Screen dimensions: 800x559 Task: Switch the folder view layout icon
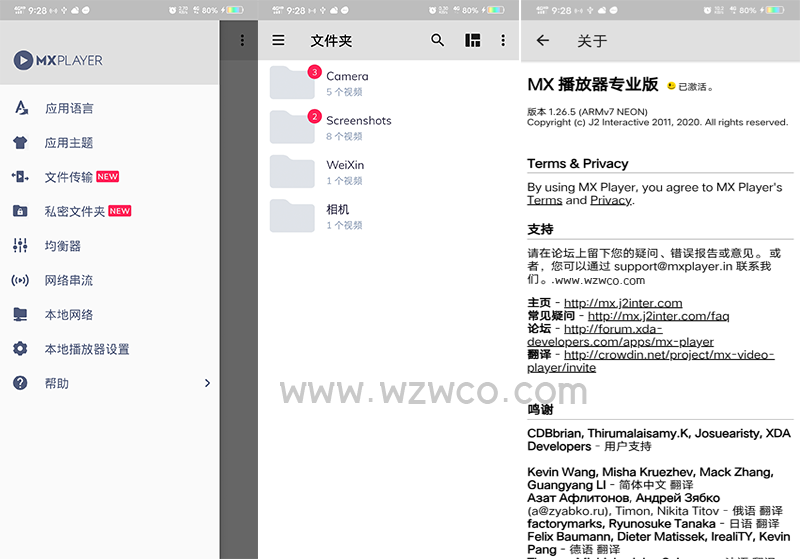(472, 41)
